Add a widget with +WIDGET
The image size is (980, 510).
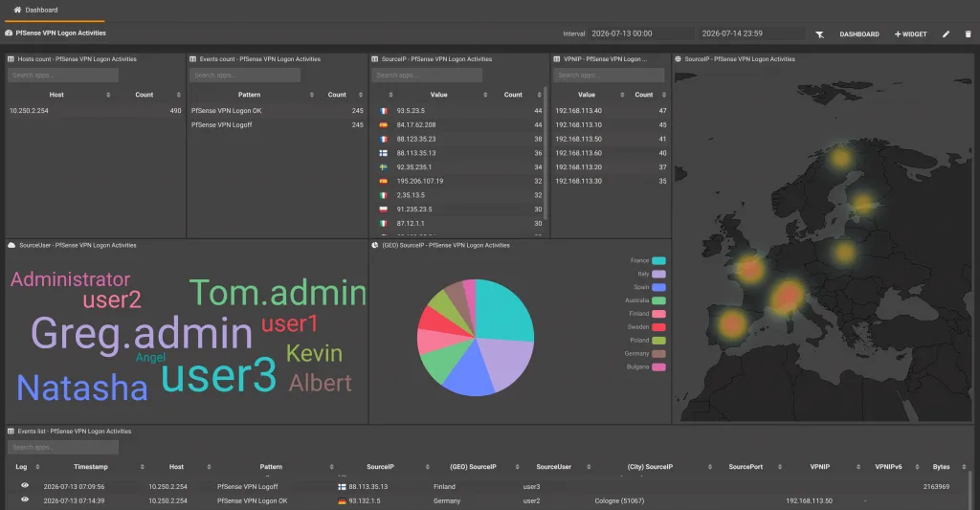coord(911,34)
